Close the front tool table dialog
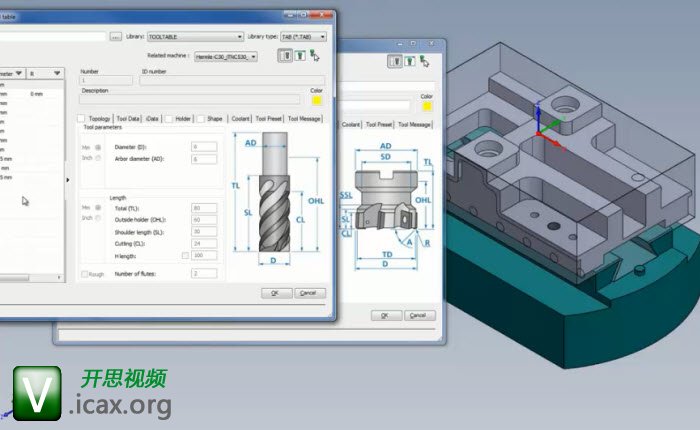700x430 pixels. tap(323, 15)
